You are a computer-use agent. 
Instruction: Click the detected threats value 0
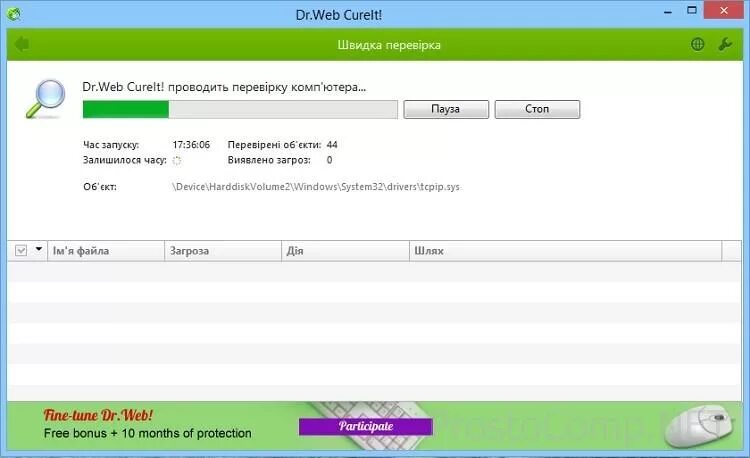pos(330,160)
